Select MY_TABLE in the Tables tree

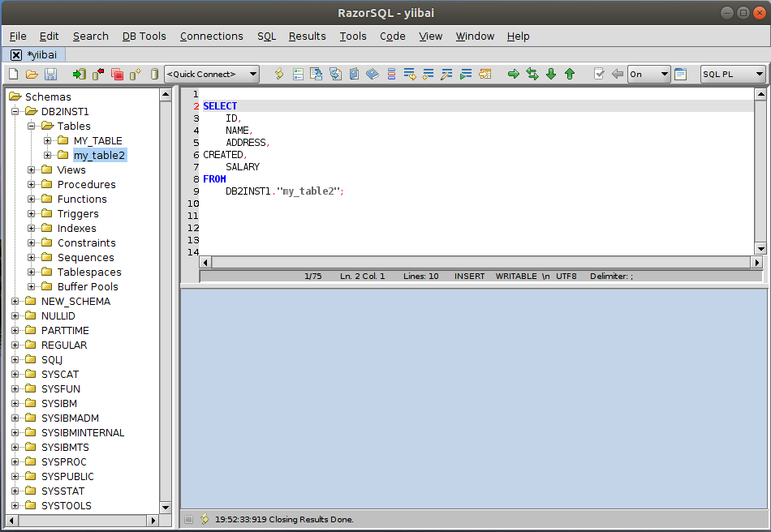point(97,141)
